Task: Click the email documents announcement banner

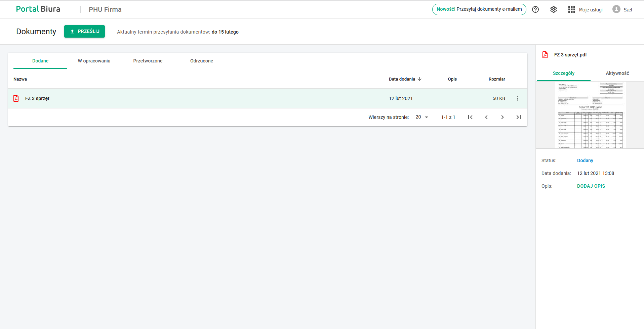Action: [x=479, y=9]
